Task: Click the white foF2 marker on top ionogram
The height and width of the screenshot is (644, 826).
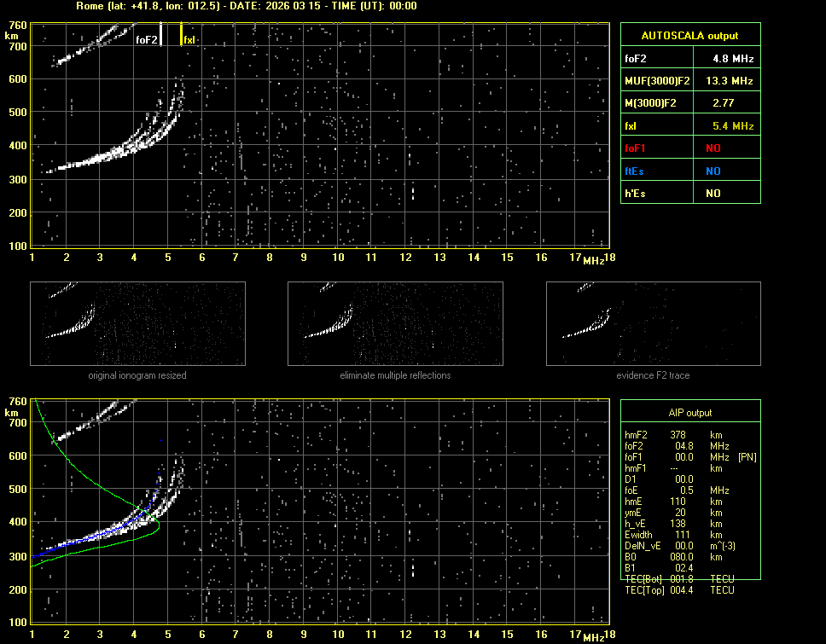Action: pyautogui.click(x=161, y=34)
